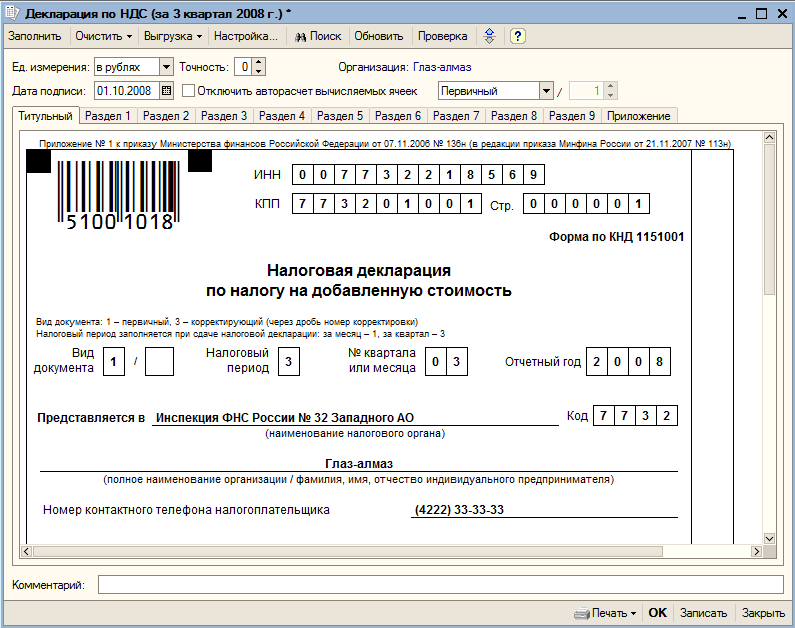Viewport: 795px width, 628px height.
Task: Open calendar picker next to signature date
Action: pos(166,91)
